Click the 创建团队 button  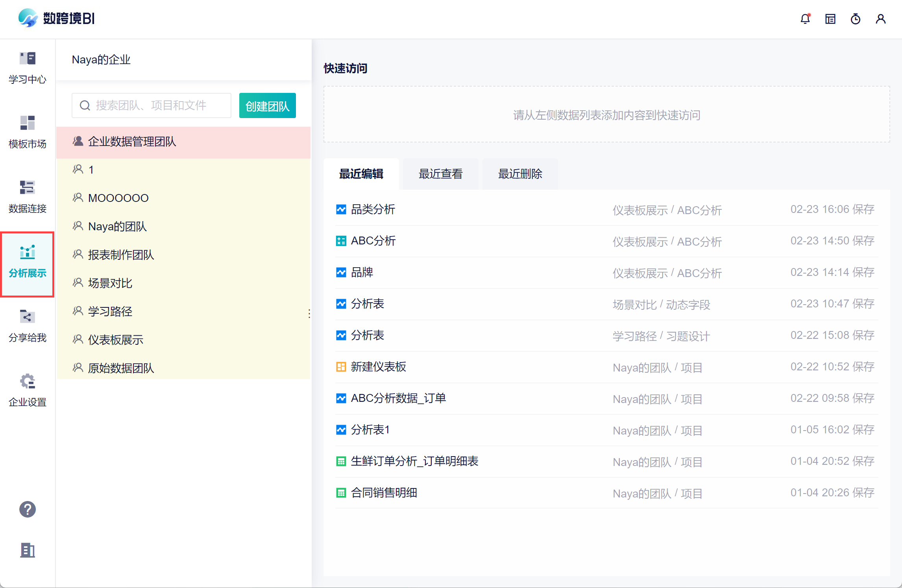click(268, 105)
